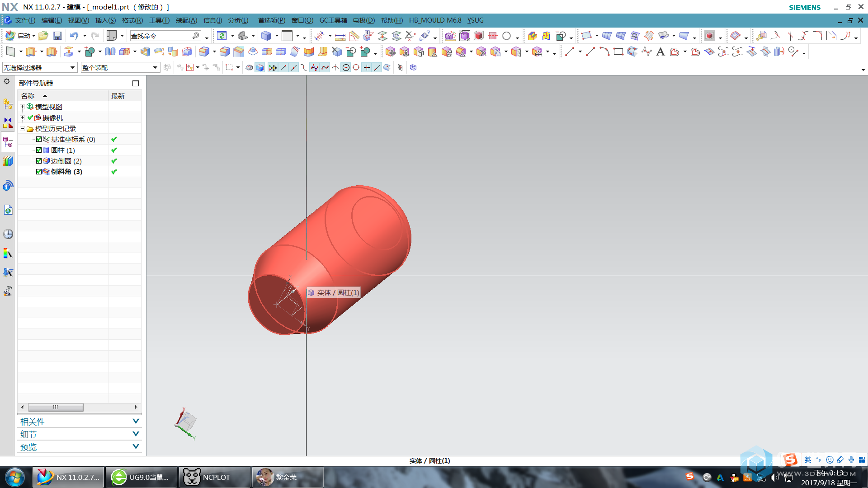Expand the 模型视图 tree node
The image size is (868, 488).
tap(22, 107)
